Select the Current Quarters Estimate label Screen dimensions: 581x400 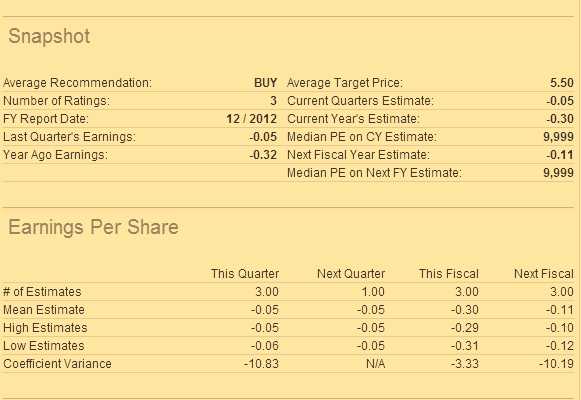[360, 101]
